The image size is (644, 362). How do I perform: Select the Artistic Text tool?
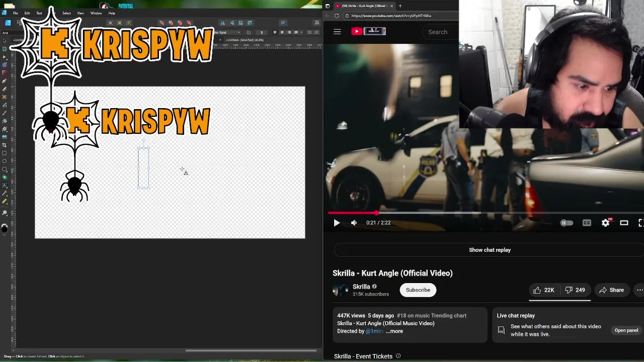tap(5, 185)
